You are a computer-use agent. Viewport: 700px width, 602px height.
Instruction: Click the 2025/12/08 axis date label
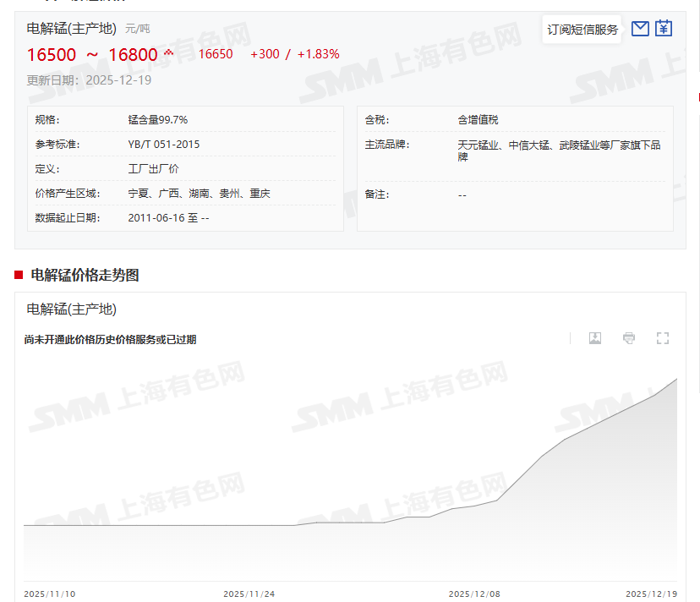pos(474,594)
